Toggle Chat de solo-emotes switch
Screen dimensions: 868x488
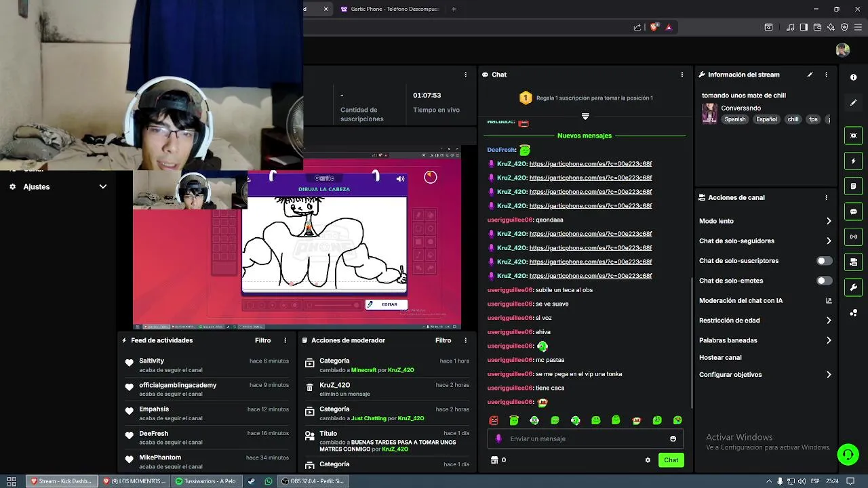824,281
